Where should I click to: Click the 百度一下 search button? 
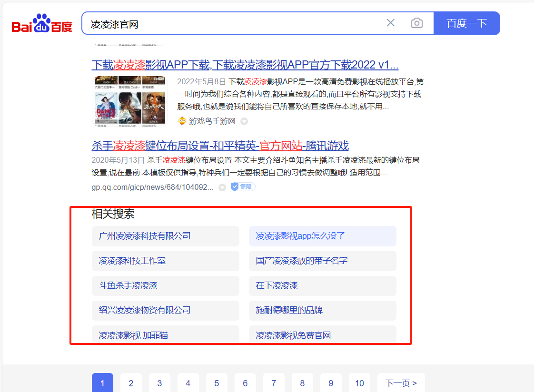[466, 23]
